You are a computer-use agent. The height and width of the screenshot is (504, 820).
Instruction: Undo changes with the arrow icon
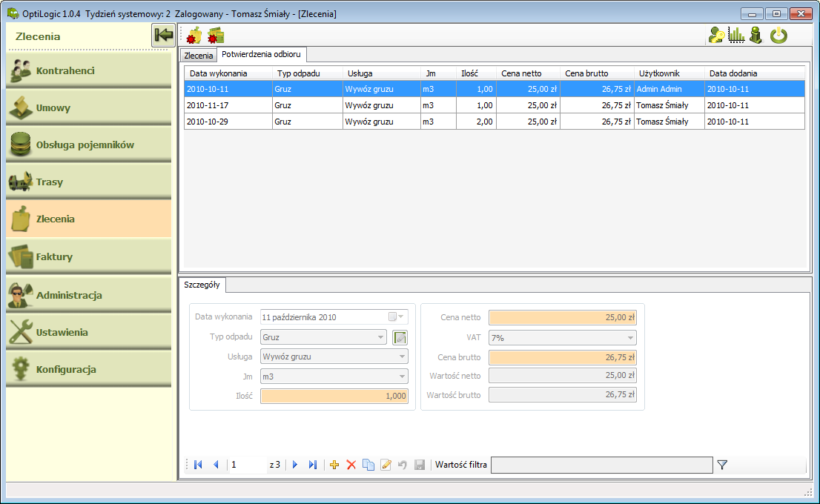point(402,464)
